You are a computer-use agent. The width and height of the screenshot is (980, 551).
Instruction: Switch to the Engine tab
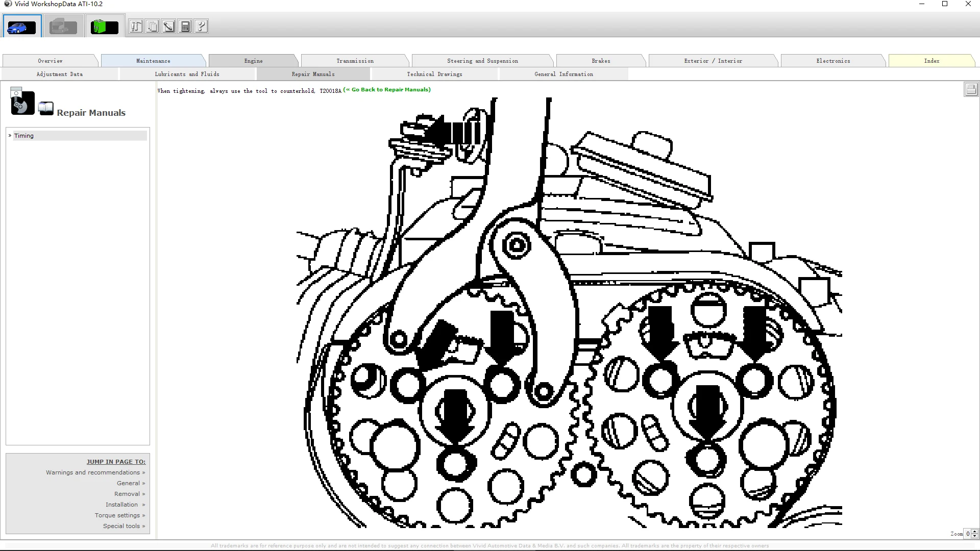point(253,61)
